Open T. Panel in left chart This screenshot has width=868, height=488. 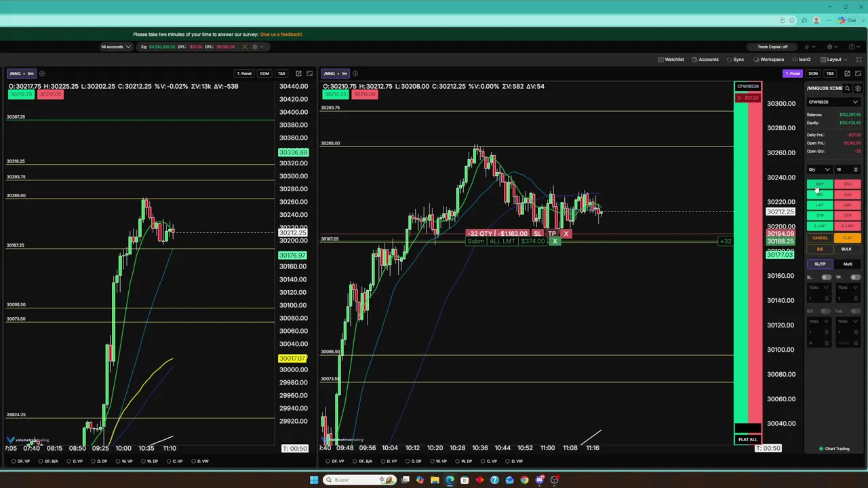(243, 73)
